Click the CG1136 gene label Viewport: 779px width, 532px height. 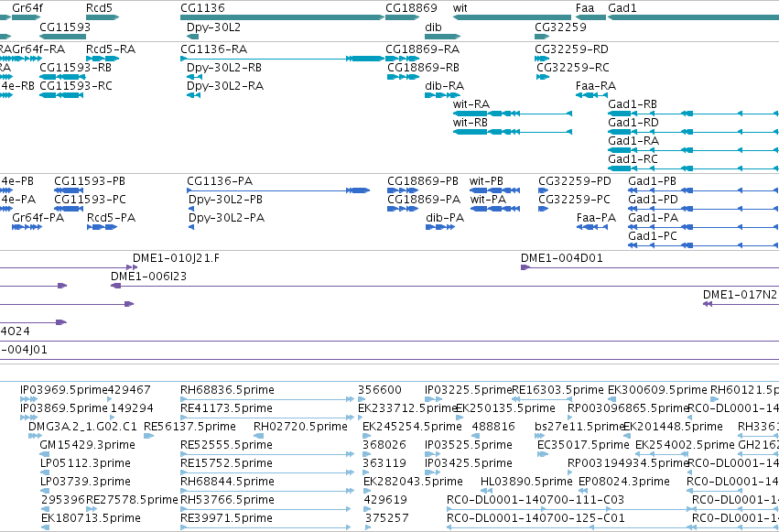point(202,8)
